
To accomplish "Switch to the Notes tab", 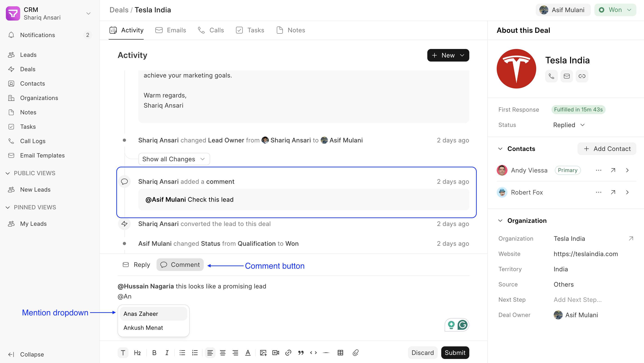I will [x=291, y=30].
